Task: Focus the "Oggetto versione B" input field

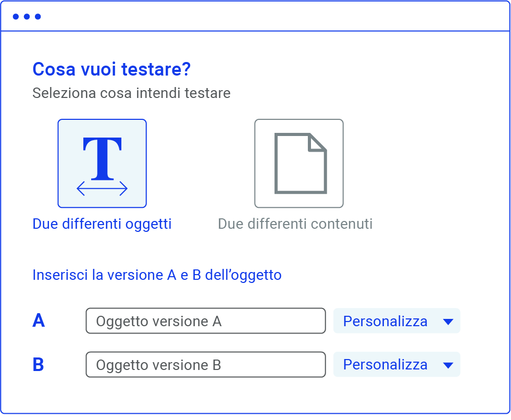Action: pos(205,365)
